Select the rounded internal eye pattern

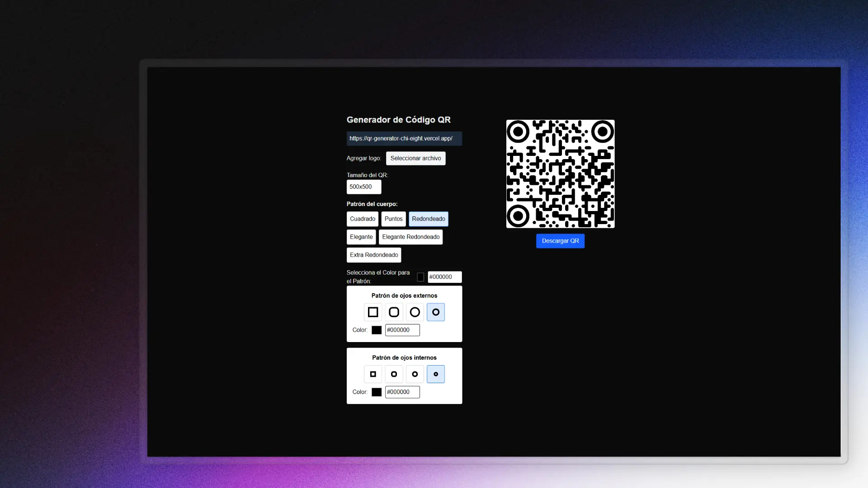coord(393,374)
